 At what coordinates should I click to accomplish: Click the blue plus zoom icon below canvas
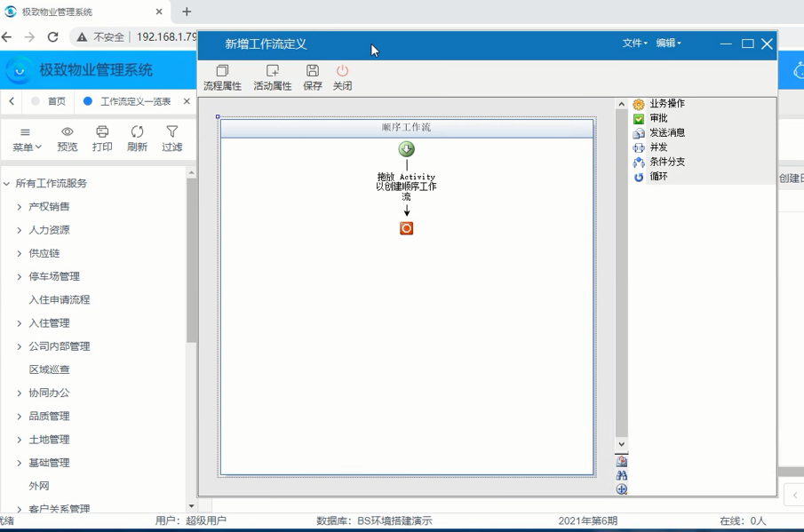coord(622,489)
